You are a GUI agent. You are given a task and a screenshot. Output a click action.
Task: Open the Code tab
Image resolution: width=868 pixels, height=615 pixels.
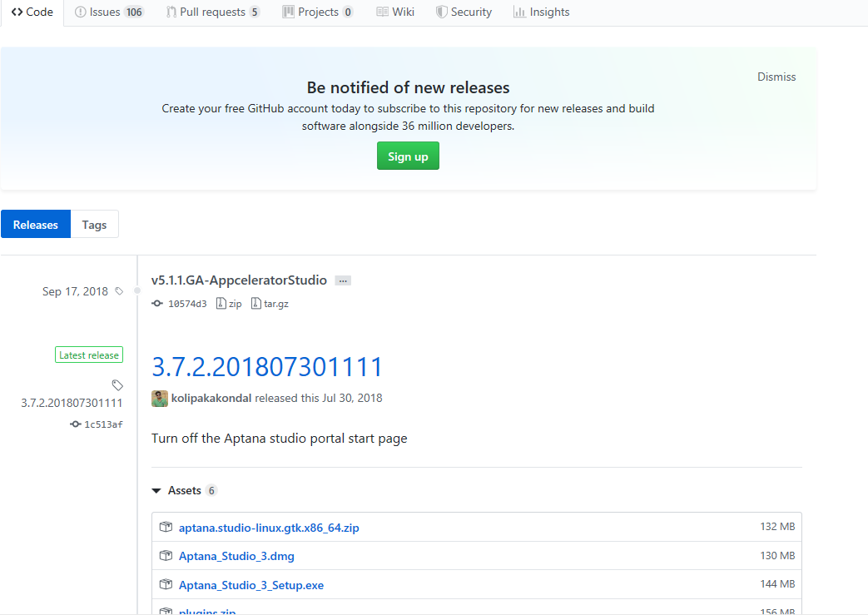(32, 12)
